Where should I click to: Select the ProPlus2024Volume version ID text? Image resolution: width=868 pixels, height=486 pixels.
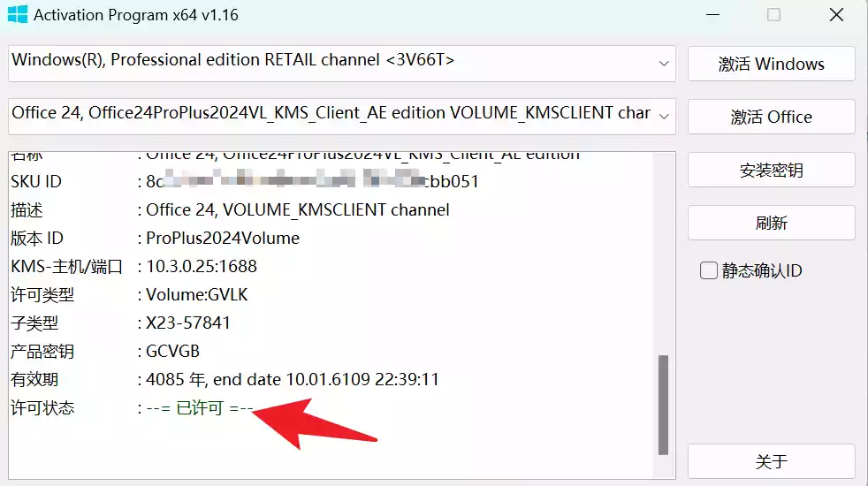(223, 239)
